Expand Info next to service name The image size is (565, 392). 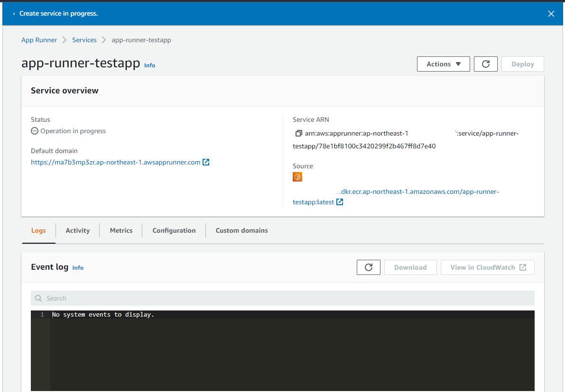(x=149, y=65)
